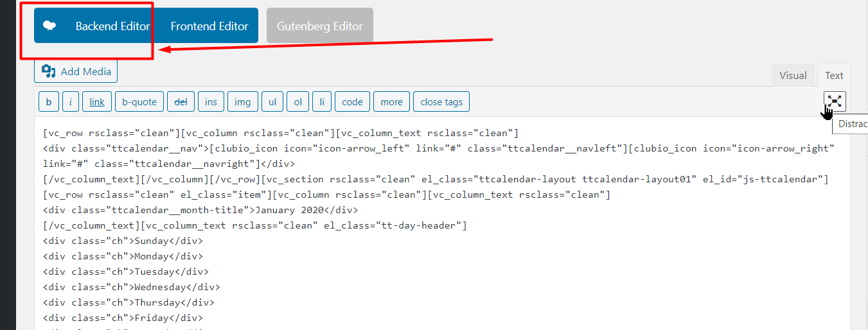Screen dimensions: 868x330
Task: Add unordered list using ul button
Action: pyautogui.click(x=272, y=102)
